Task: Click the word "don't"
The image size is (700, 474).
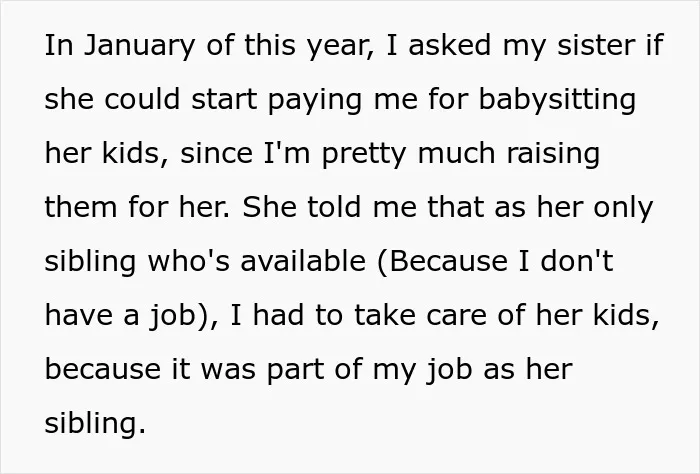Action: (576, 261)
